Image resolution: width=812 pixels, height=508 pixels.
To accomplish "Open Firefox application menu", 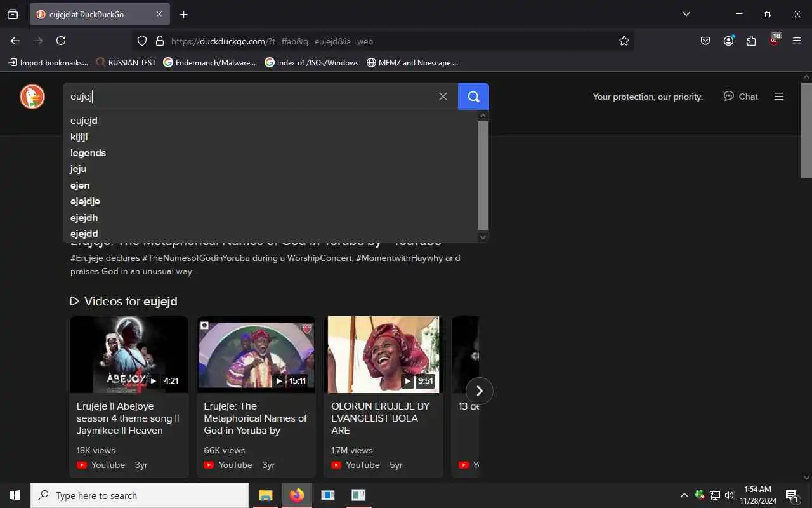I will (797, 41).
